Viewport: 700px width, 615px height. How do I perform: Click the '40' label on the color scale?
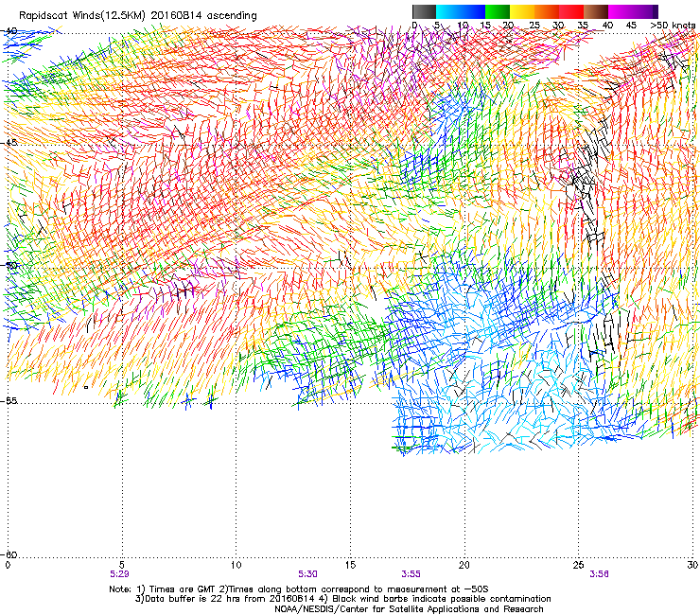click(607, 26)
